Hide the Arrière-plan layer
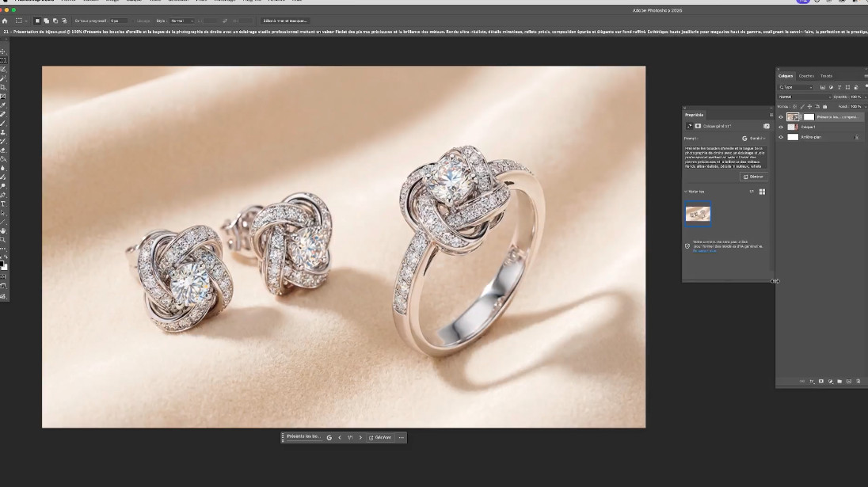 (x=781, y=137)
